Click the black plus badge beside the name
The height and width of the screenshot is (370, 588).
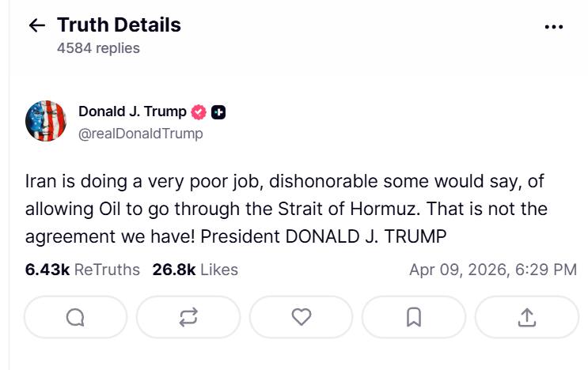[x=219, y=111]
